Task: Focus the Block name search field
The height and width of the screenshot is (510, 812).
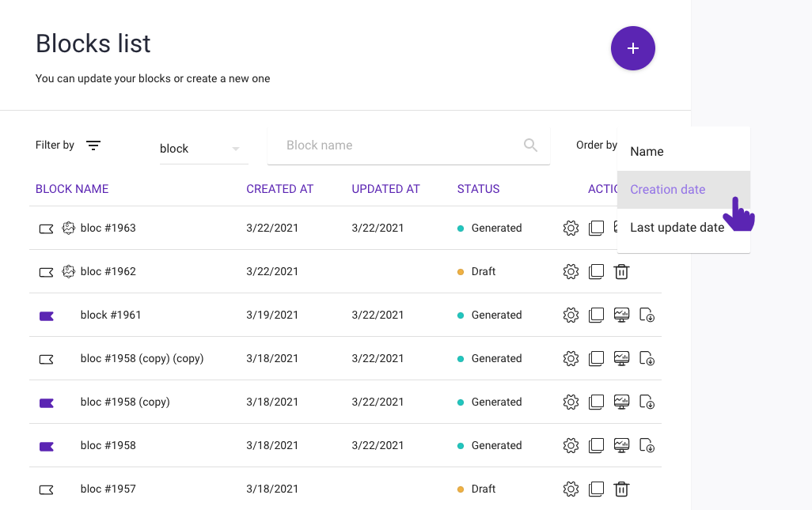Action: [396, 145]
